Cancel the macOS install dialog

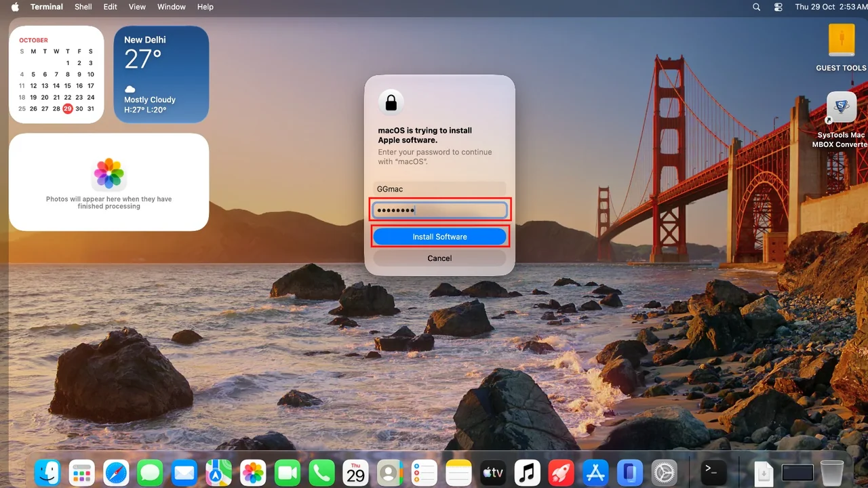click(439, 258)
